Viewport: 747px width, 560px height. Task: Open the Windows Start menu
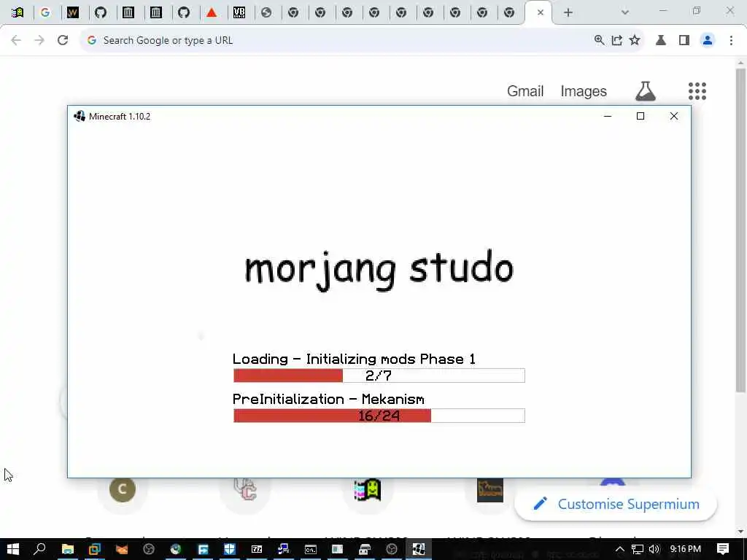click(13, 549)
